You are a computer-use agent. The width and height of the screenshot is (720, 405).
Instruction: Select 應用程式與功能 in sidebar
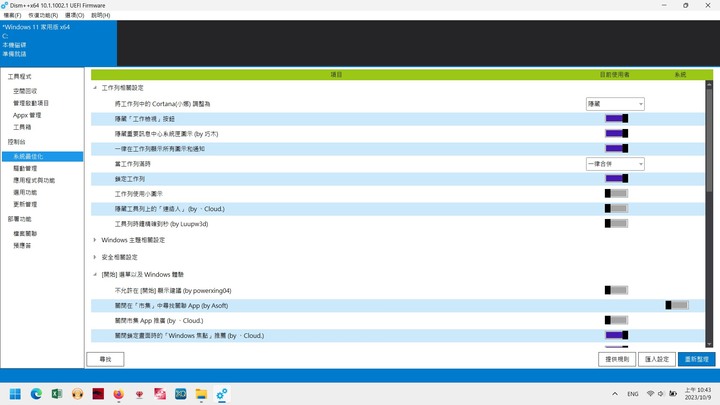(x=34, y=180)
